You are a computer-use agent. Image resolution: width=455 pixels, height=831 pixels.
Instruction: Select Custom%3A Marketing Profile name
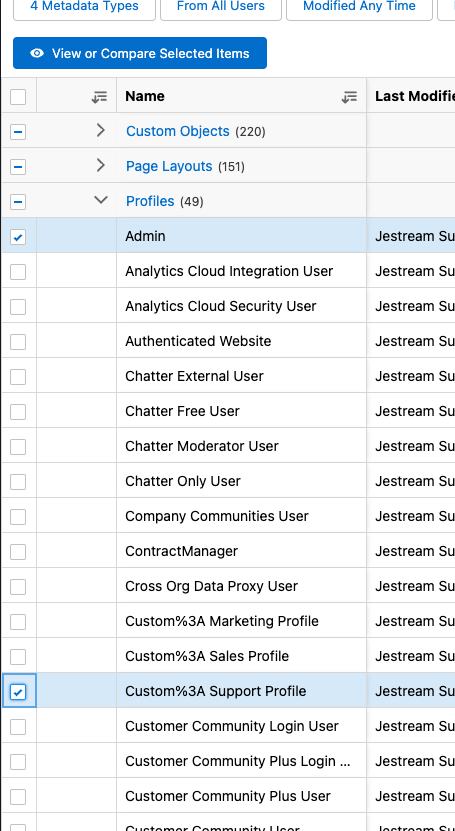[x=222, y=621]
